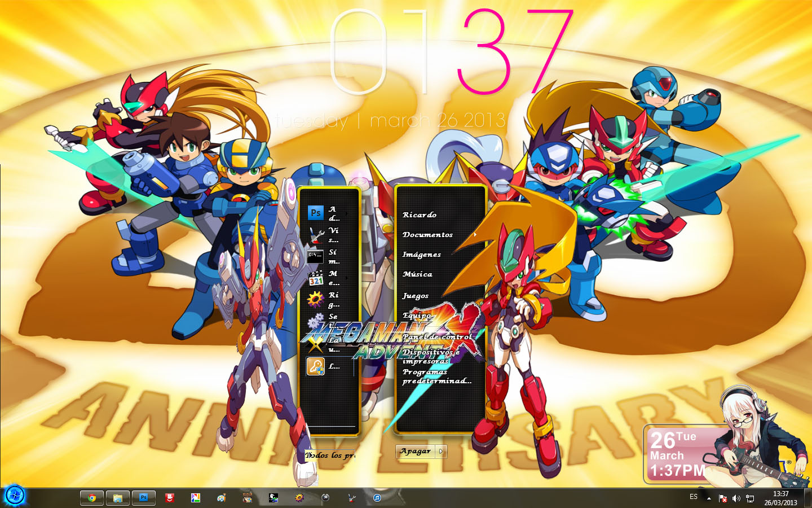Open shutdown options arrow beside Apagar
Viewport: 812px width, 508px height.
coord(442,451)
